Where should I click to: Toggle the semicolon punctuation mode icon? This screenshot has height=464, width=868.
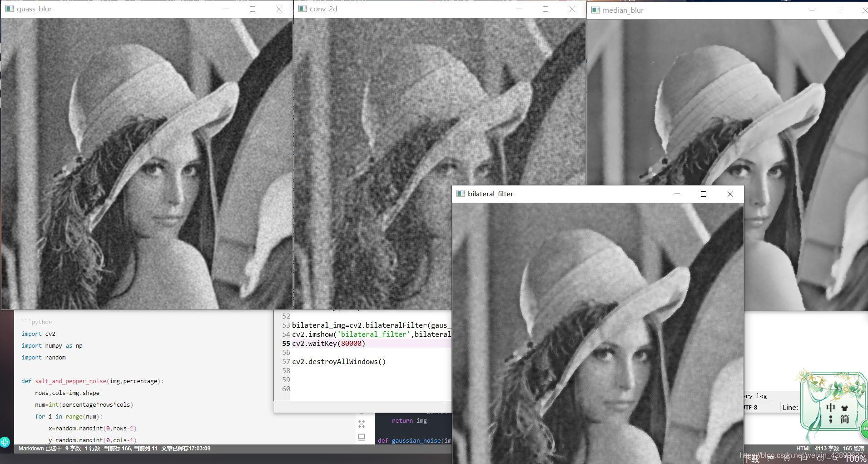click(830, 419)
